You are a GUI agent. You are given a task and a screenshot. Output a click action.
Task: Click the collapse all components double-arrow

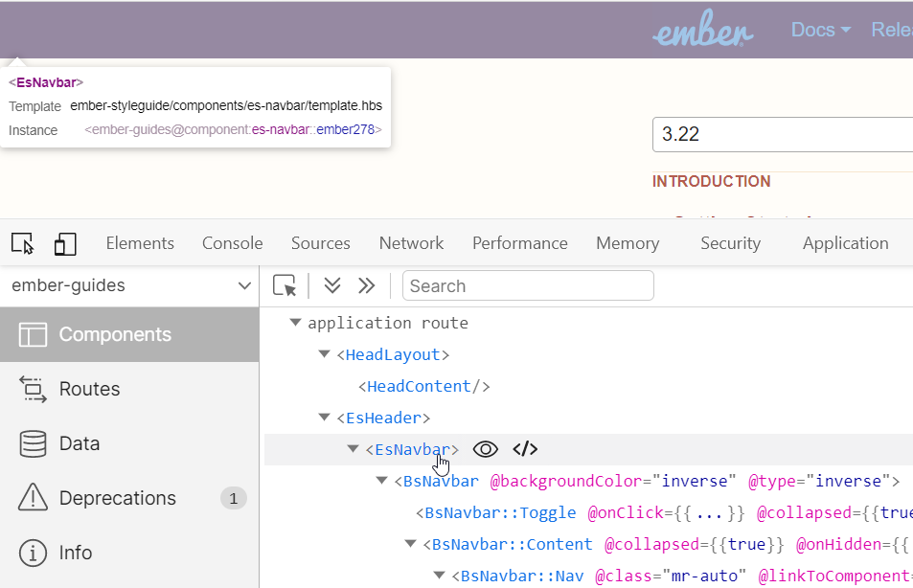click(x=366, y=285)
